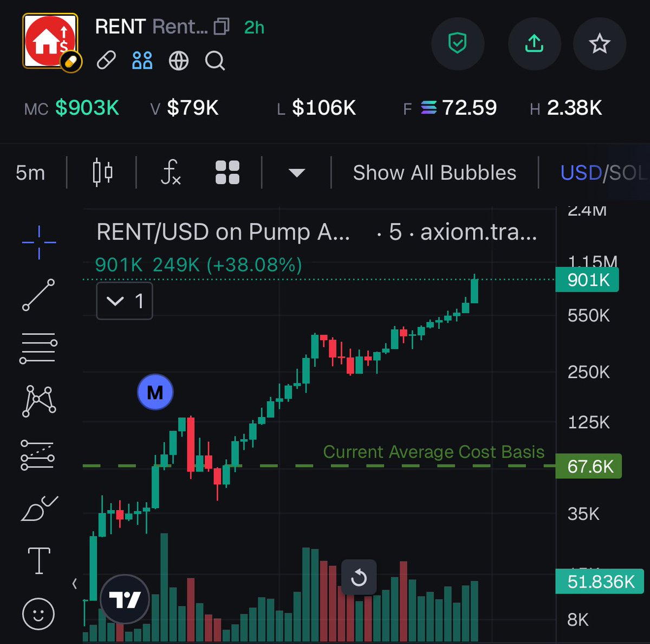
Task: Open the magnifier search icon
Action: [215, 61]
